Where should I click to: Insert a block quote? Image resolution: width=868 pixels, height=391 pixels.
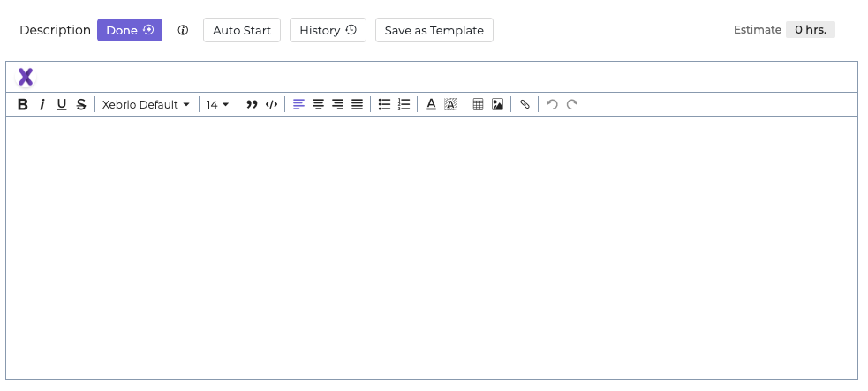click(252, 104)
